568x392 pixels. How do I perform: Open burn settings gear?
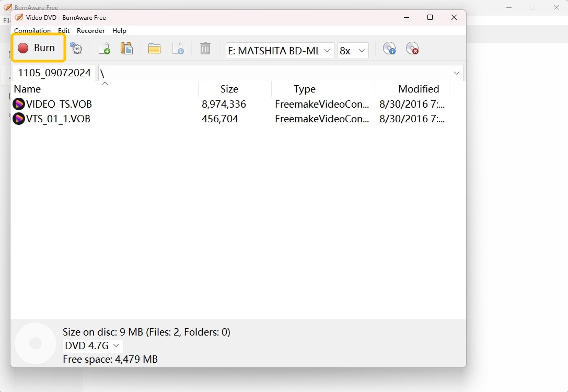[x=77, y=48]
